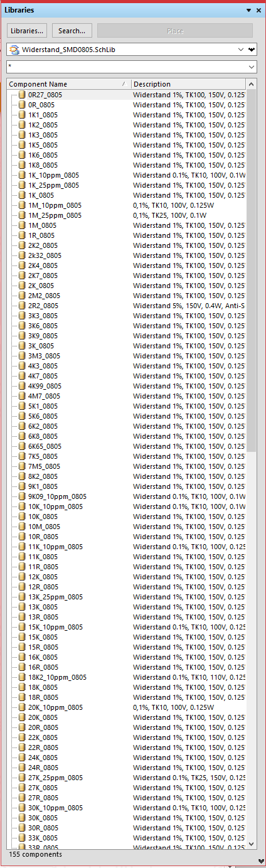The width and height of the screenshot is (266, 868).
Task: Open the Libraries panel pin menu arrow
Action: pyautogui.click(x=249, y=11)
